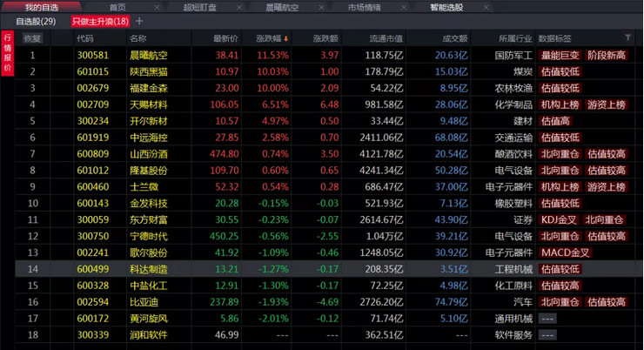
Task: Select the 只做主升浪(18) group tab
Action: [x=100, y=21]
